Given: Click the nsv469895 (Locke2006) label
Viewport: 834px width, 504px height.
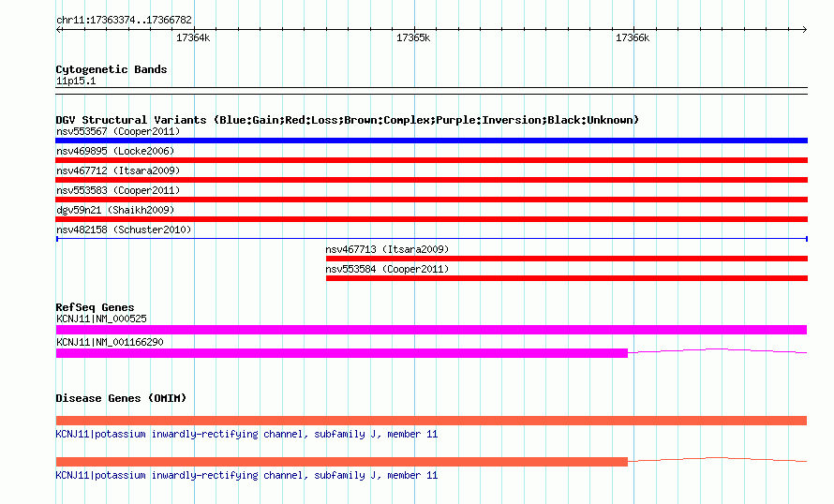Looking at the screenshot, I should point(115,151).
